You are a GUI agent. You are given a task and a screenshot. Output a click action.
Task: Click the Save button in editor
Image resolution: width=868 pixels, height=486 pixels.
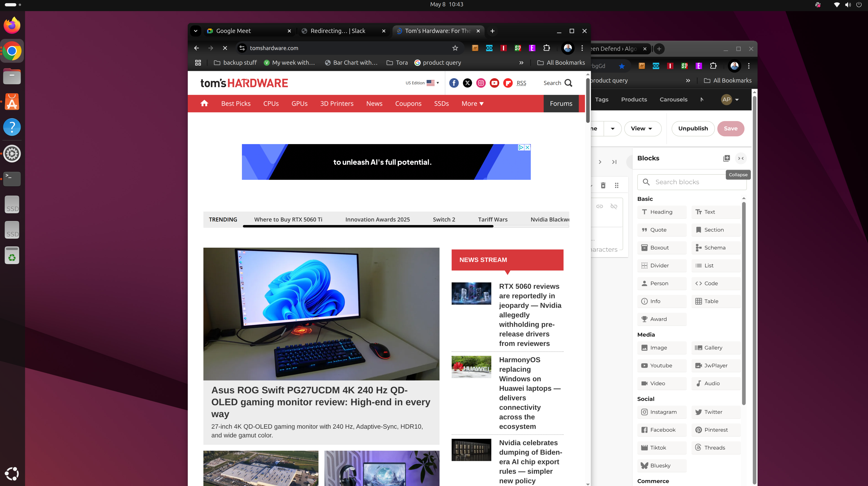[731, 128]
